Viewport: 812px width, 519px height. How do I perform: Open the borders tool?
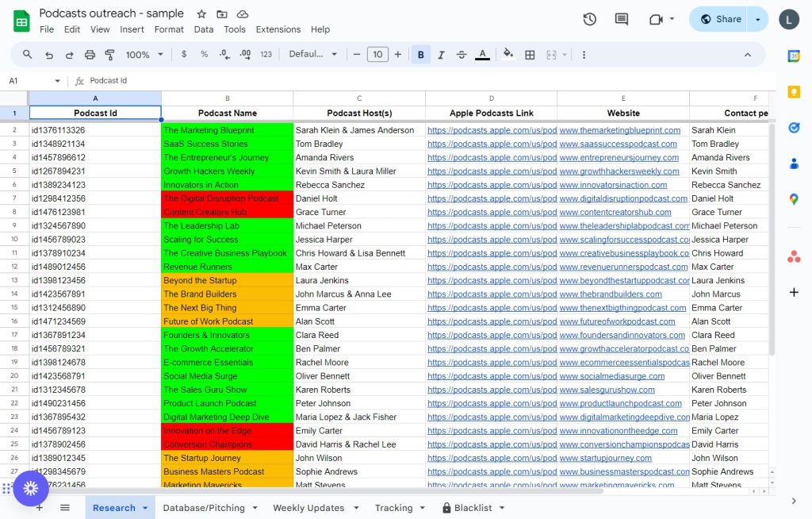tap(530, 55)
